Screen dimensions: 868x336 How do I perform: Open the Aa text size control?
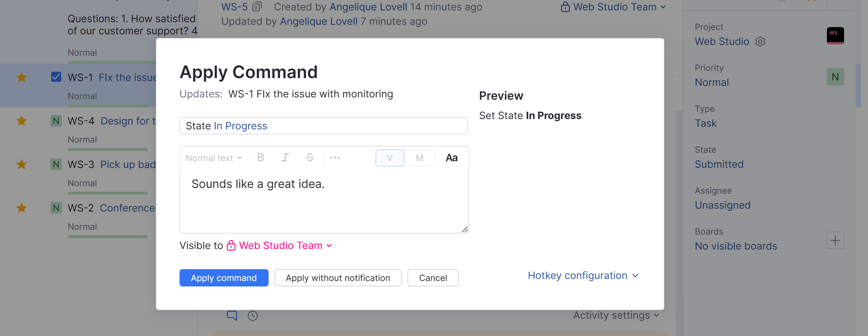pyautogui.click(x=452, y=157)
